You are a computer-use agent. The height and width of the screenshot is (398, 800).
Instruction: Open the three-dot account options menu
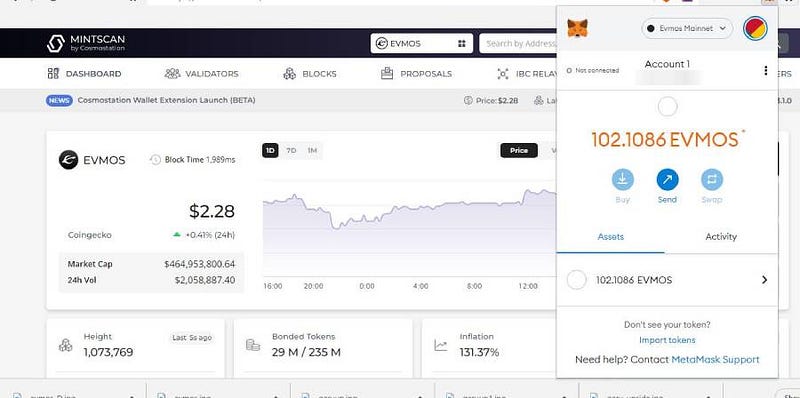(x=765, y=70)
